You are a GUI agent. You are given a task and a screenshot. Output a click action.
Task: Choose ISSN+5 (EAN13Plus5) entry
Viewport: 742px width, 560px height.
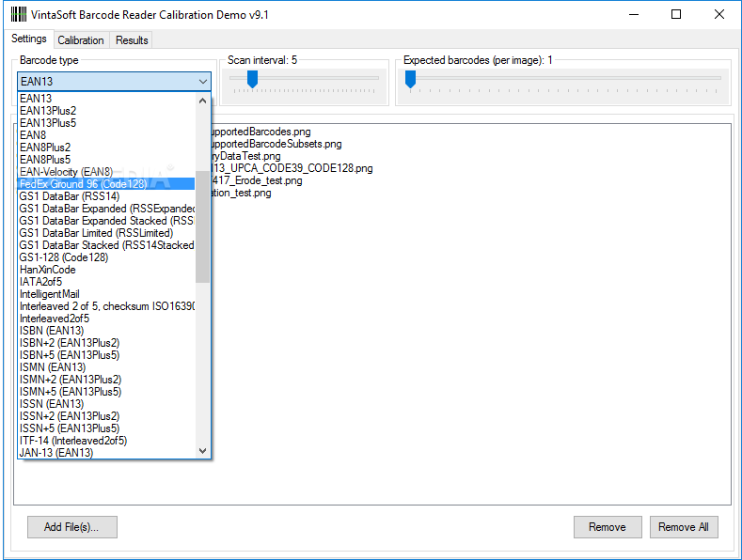click(x=106, y=428)
